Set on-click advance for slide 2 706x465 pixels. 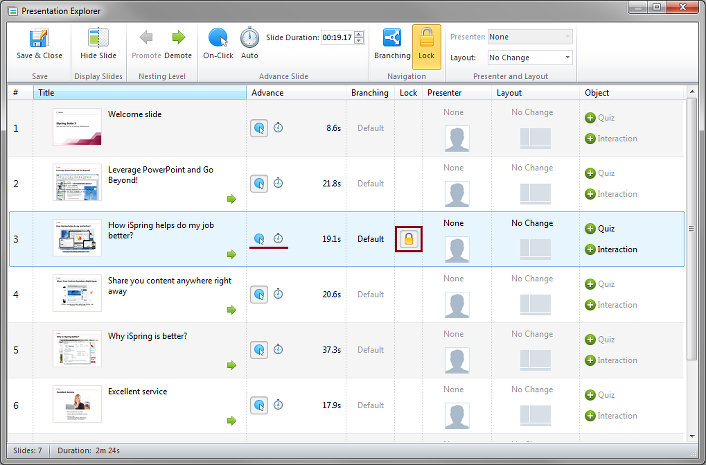pyautogui.click(x=259, y=184)
